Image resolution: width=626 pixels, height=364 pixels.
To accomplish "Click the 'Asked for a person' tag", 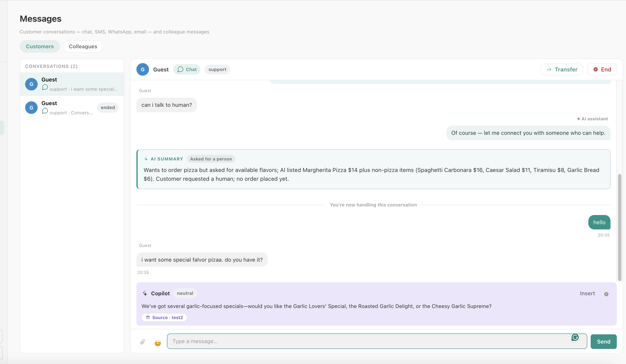I will (x=211, y=159).
